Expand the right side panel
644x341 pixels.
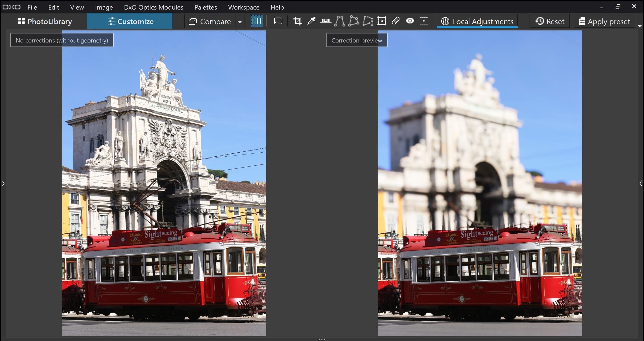(x=640, y=183)
